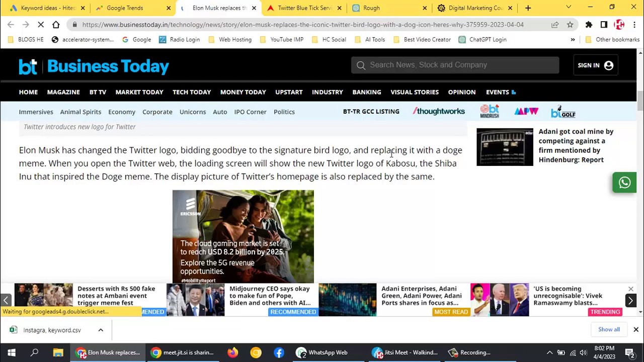Screen dimensions: 644x362
Task: Open the Unicorns section link
Action: click(x=193, y=112)
